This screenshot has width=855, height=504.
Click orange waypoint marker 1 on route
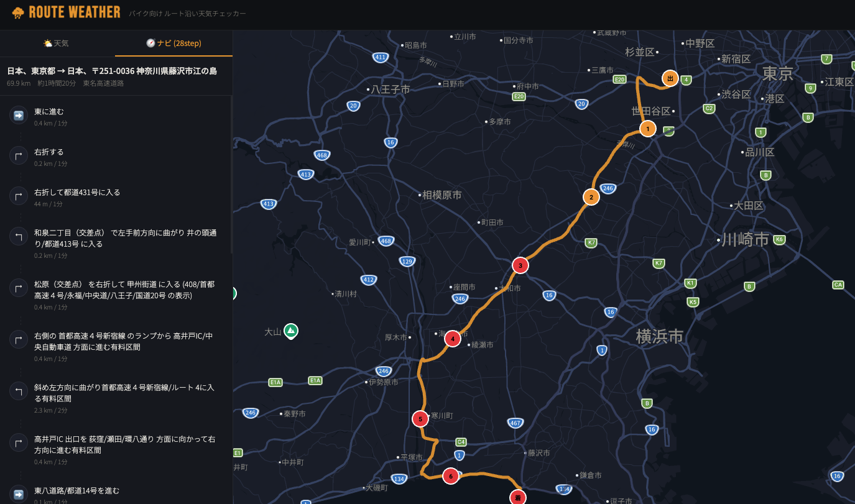[647, 129]
